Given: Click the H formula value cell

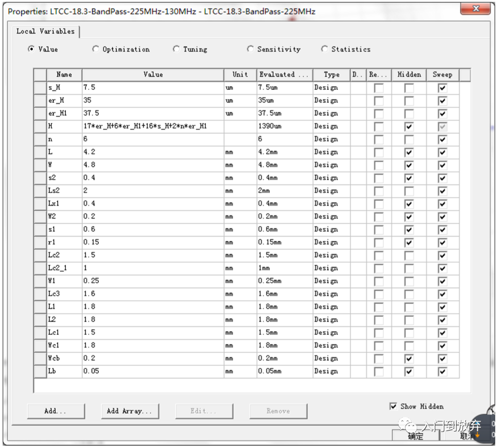Looking at the screenshot, I should (x=153, y=126).
